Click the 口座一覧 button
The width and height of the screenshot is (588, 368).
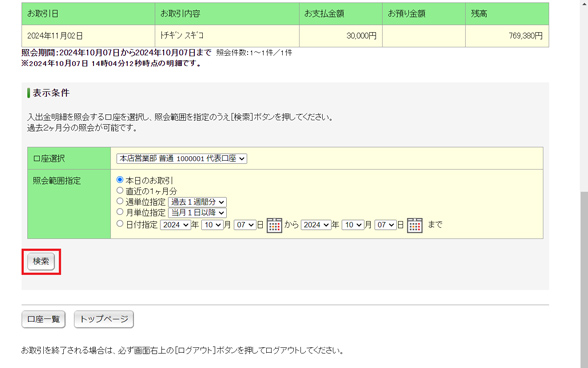coord(44,319)
